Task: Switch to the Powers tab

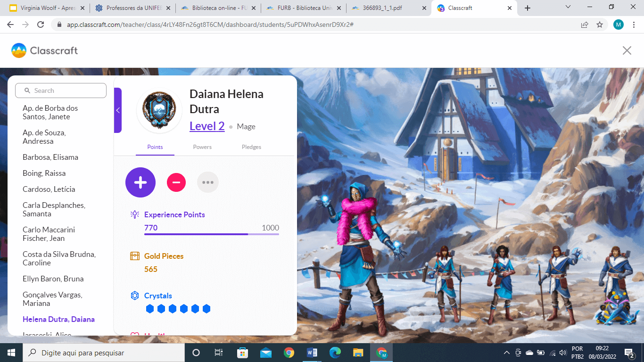Action: [x=202, y=147]
